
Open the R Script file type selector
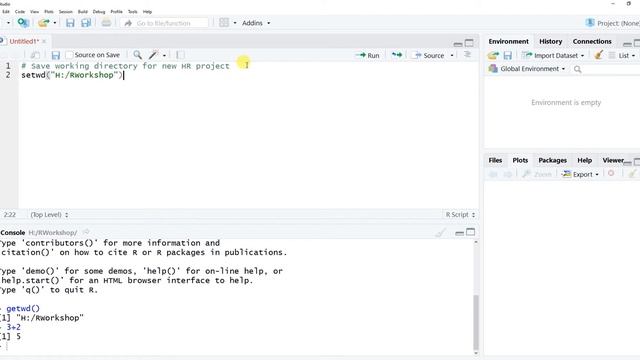point(460,215)
